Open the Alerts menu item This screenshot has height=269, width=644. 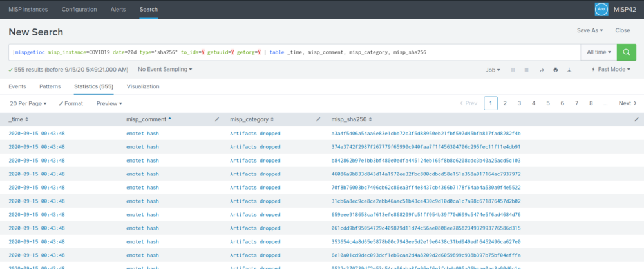point(118,9)
